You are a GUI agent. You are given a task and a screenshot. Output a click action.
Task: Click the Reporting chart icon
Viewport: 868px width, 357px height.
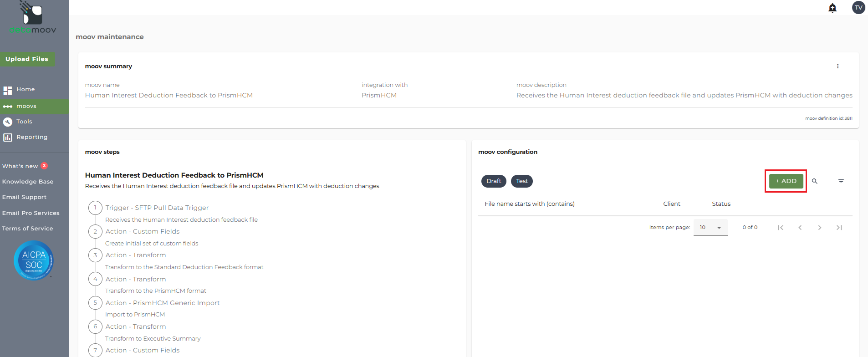click(8, 137)
